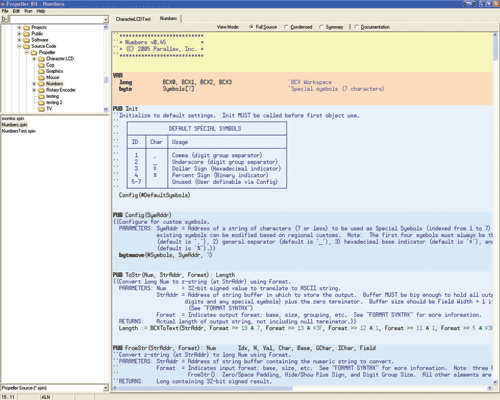Image resolution: width=500 pixels, height=400 pixels.
Task: Expand the Software tree node
Action: pos(19,40)
